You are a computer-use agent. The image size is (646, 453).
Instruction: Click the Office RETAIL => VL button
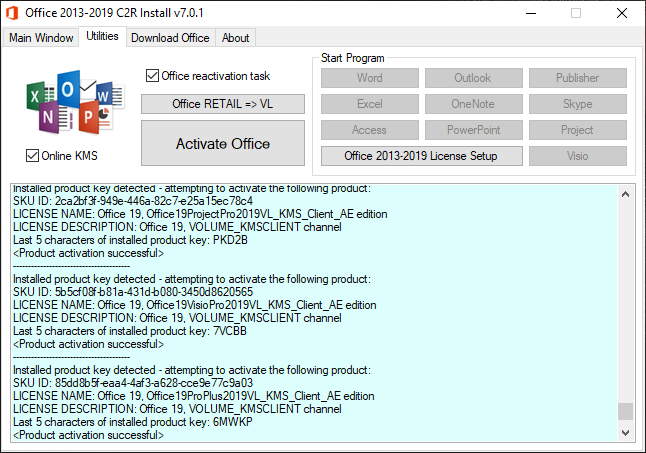tap(223, 104)
